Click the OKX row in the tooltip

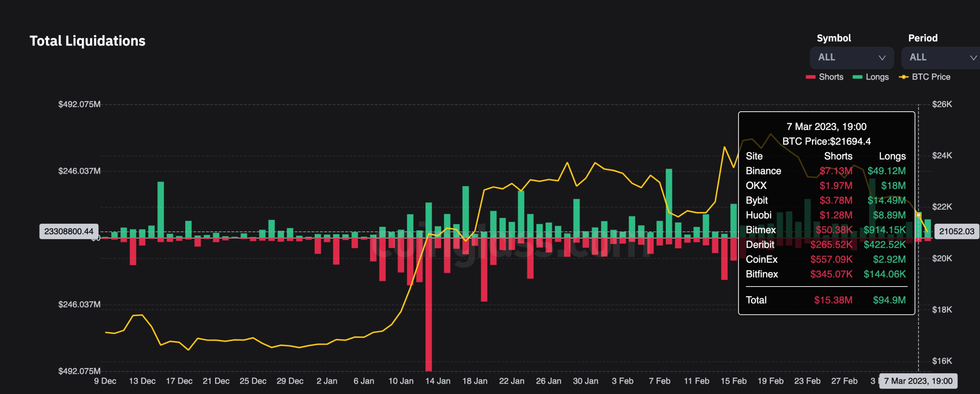point(826,186)
